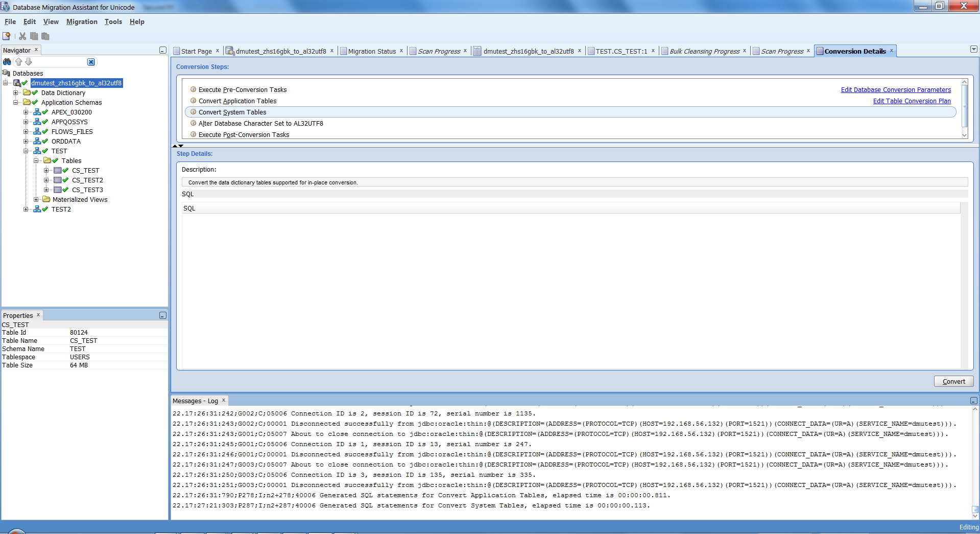Close the Conversion Details tab
This screenshot has width=980, height=534.
[x=892, y=51]
